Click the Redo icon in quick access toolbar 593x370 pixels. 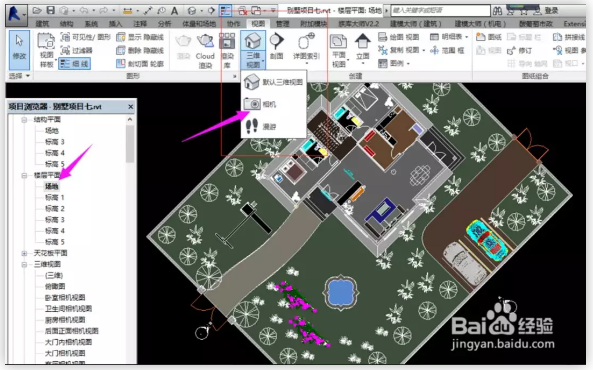[x=103, y=11]
